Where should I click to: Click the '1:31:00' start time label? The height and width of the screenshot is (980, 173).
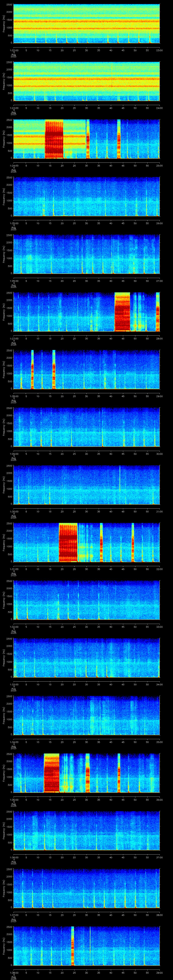pyautogui.click(x=14, y=569)
